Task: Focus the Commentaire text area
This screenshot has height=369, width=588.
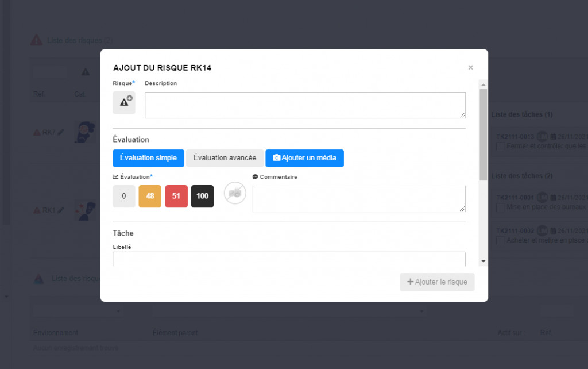Action: click(359, 199)
